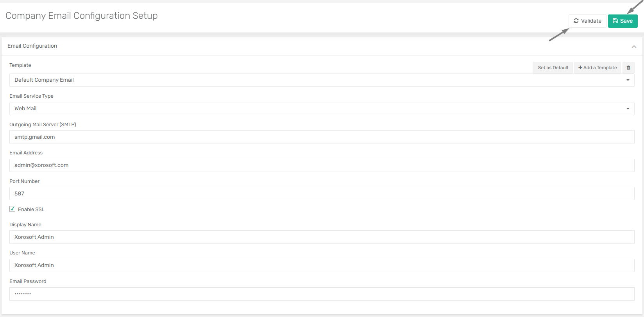Toggle the Enable SSL checkbox
Image resolution: width=644 pixels, height=317 pixels.
(13, 209)
